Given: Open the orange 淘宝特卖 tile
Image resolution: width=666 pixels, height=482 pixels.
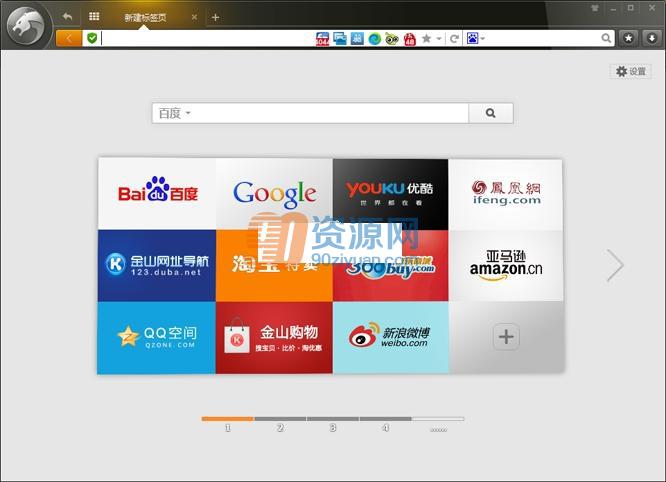Looking at the screenshot, I should coord(274,265).
